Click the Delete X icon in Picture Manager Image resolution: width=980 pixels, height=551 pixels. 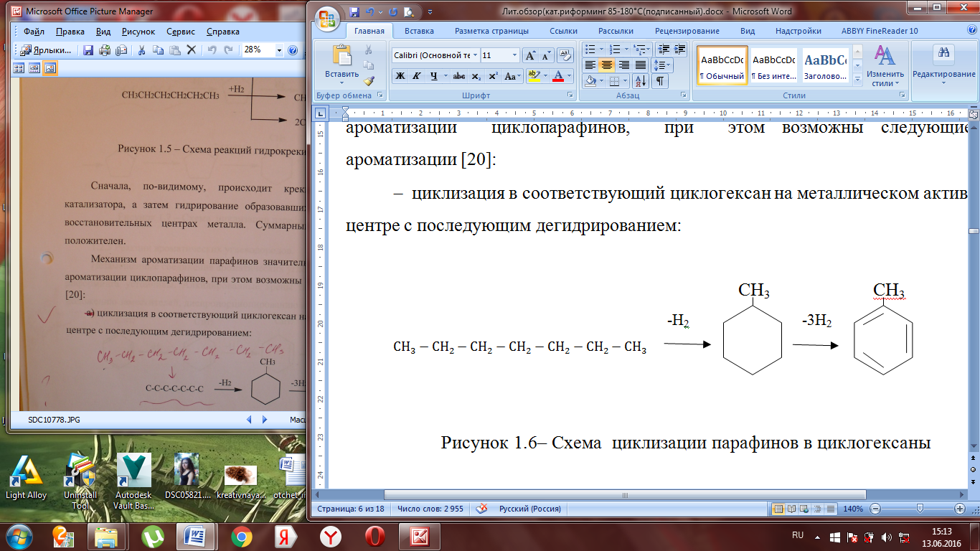[x=192, y=50]
